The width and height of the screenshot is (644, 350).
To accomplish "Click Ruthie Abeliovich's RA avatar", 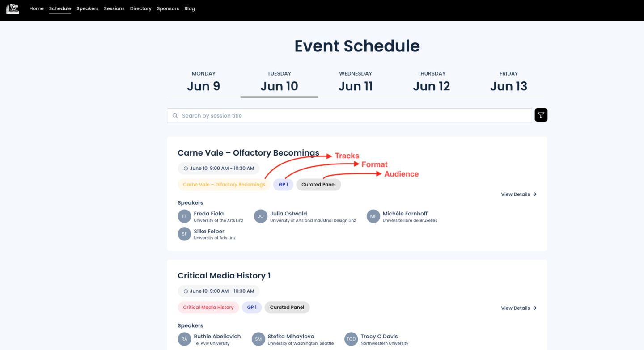I will [x=184, y=339].
